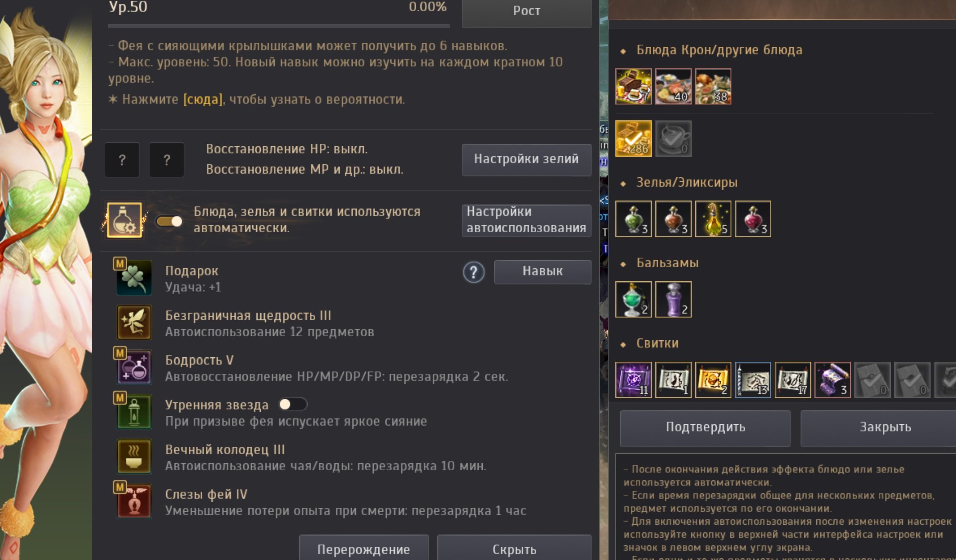The image size is (956, 560).
Task: Open Настройки зелий potion settings
Action: pos(526,160)
